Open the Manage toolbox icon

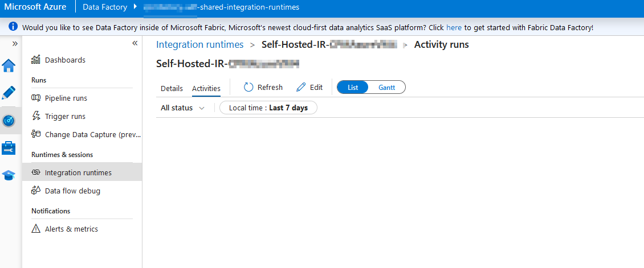click(9, 148)
